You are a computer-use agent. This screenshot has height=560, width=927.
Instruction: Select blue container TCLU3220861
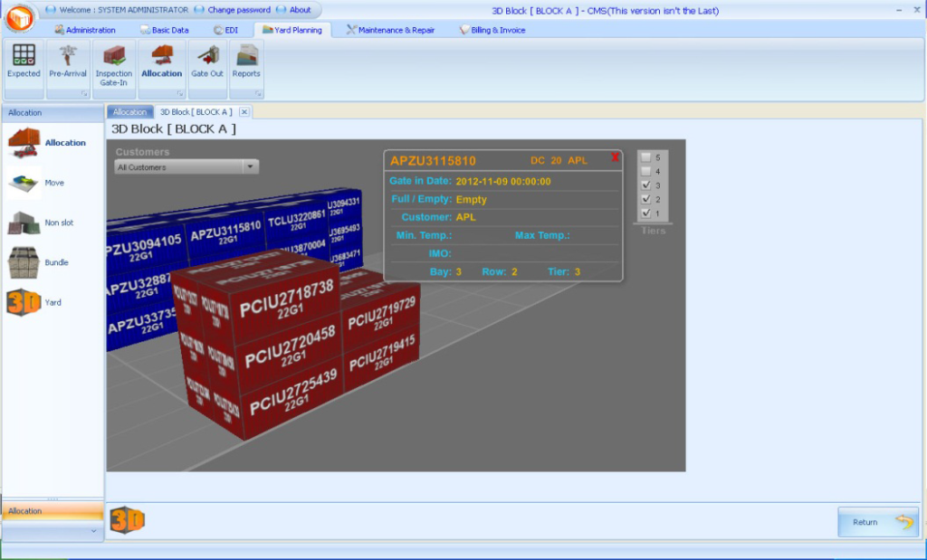[x=296, y=219]
